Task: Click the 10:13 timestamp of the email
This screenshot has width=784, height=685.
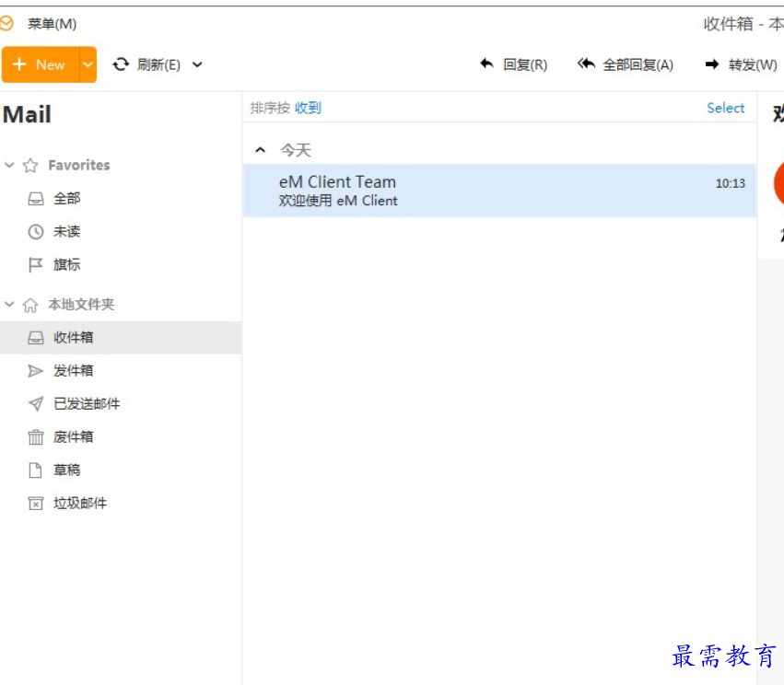Action: 730,183
